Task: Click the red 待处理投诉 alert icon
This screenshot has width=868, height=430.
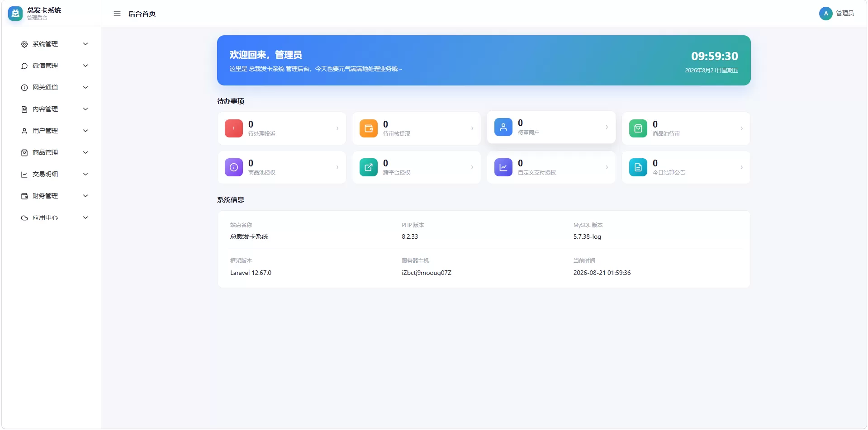Action: point(234,128)
